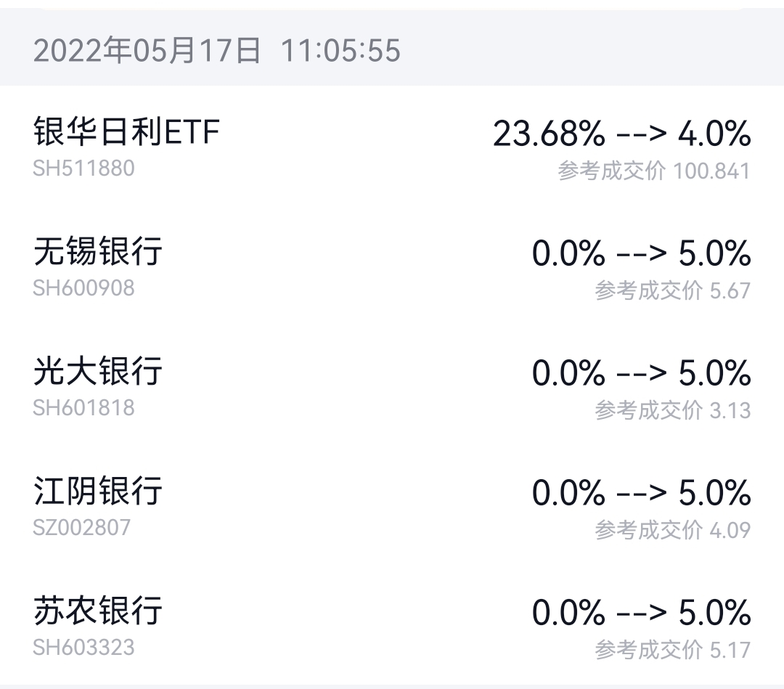Open the 江阴银行 stock entry
Screen dimensions: 784x689
[98, 491]
